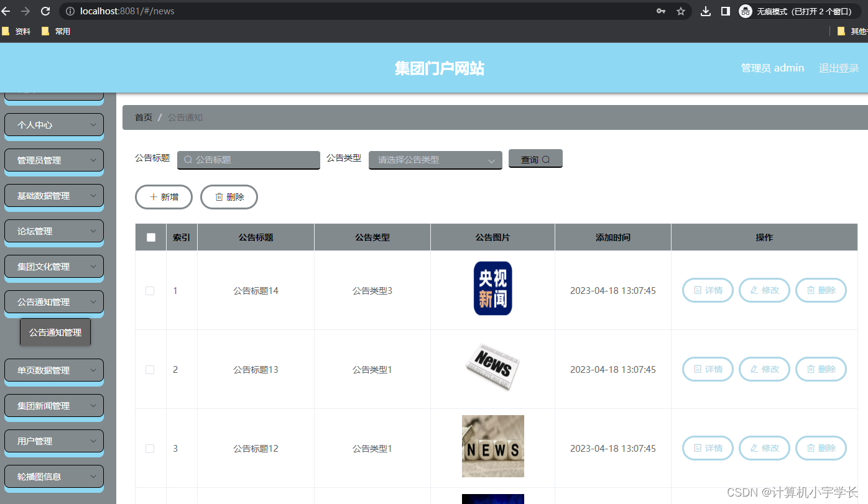The height and width of the screenshot is (504, 868).
Task: Click the browser address bar URL
Action: tap(127, 11)
